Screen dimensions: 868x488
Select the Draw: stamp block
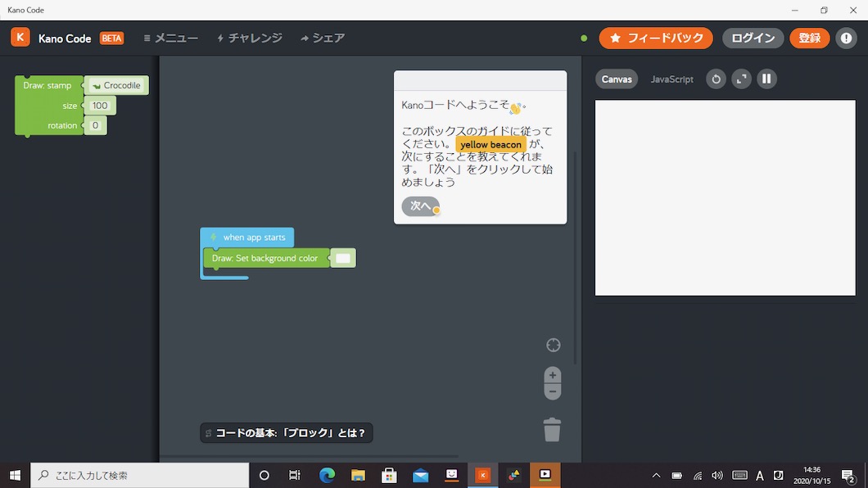pos(47,85)
